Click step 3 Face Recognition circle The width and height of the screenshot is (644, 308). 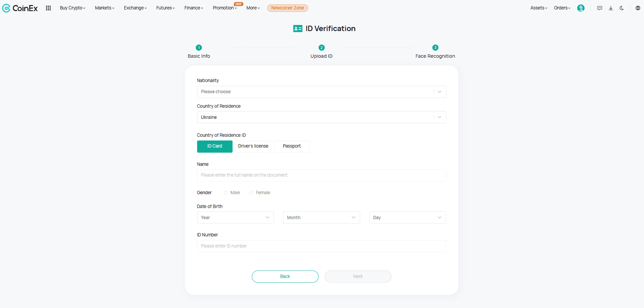[435, 48]
